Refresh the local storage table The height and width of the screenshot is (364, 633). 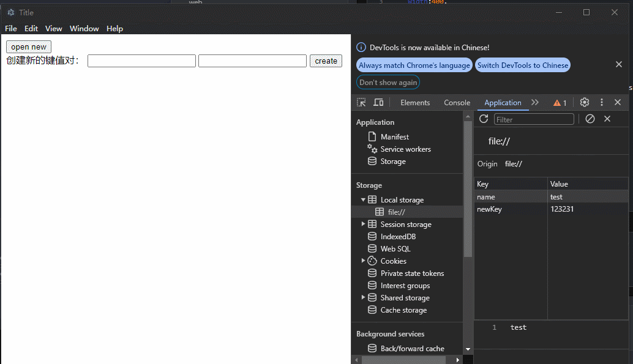click(x=484, y=119)
